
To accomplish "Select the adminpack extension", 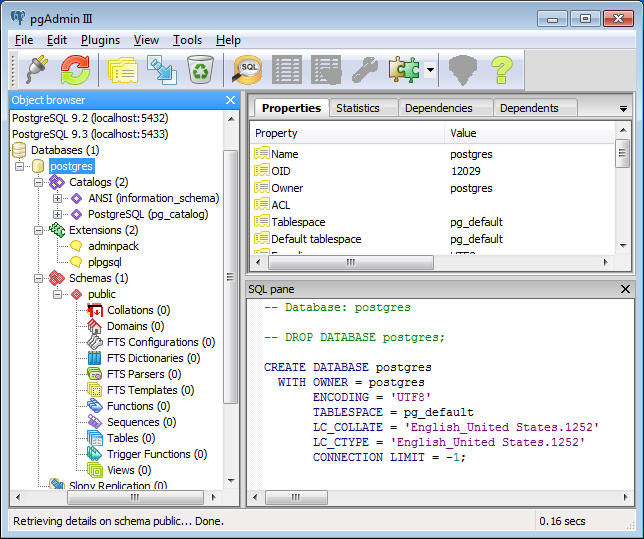I will point(113,246).
